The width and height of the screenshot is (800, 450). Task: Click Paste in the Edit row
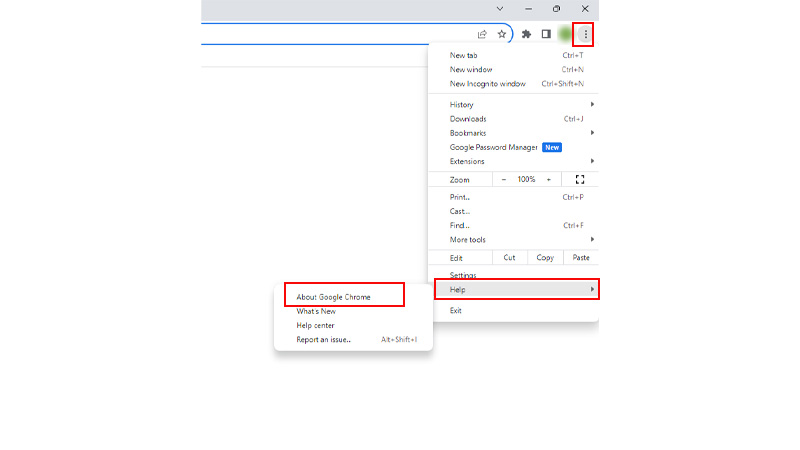[x=581, y=258]
